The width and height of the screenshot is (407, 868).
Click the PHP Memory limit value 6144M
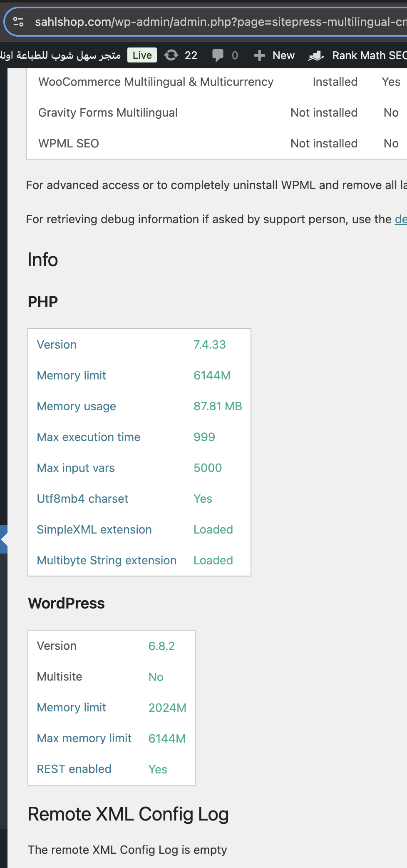click(x=212, y=375)
